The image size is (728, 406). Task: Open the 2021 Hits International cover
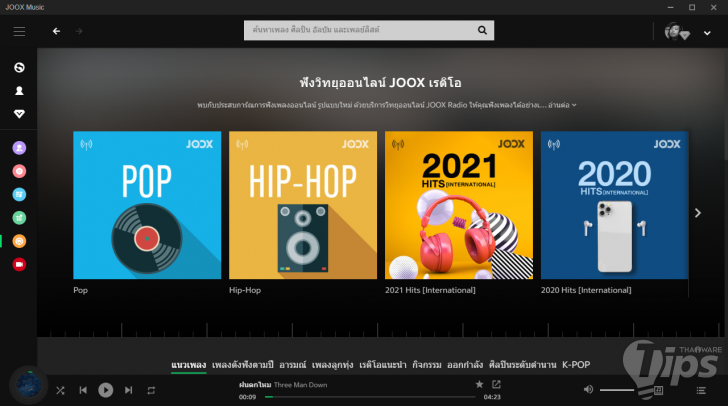coord(459,205)
